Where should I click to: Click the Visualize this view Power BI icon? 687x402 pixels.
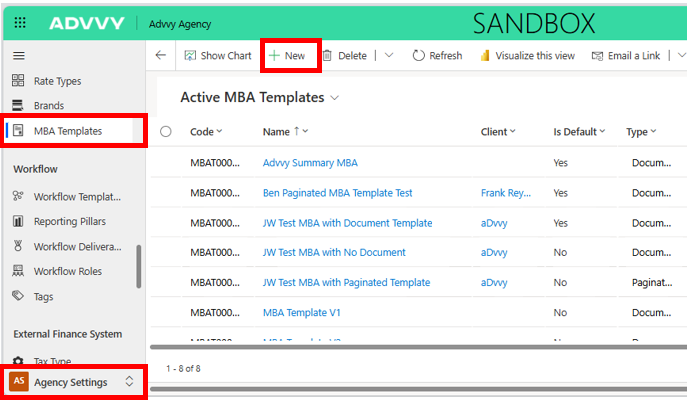[x=485, y=55]
